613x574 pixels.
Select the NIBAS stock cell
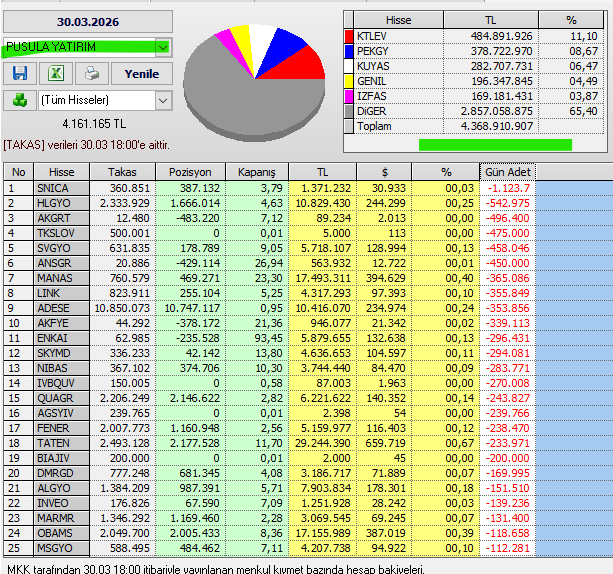(62, 368)
